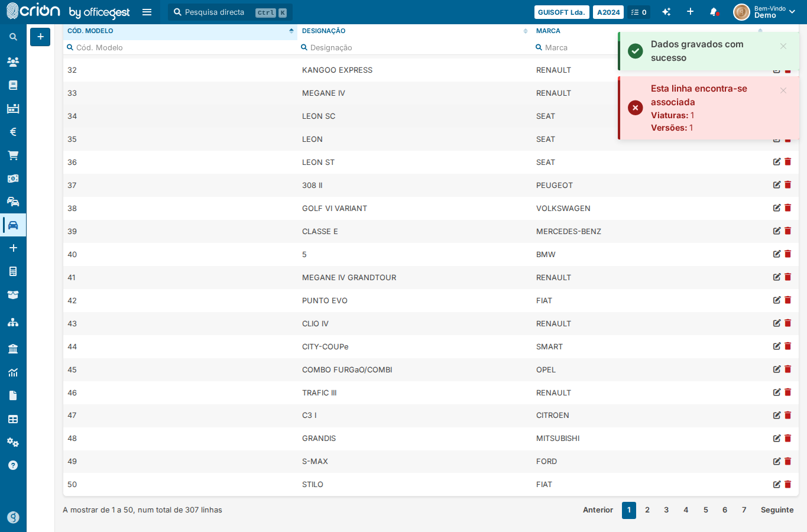Open the shopping cart module in sidebar

tap(13, 155)
